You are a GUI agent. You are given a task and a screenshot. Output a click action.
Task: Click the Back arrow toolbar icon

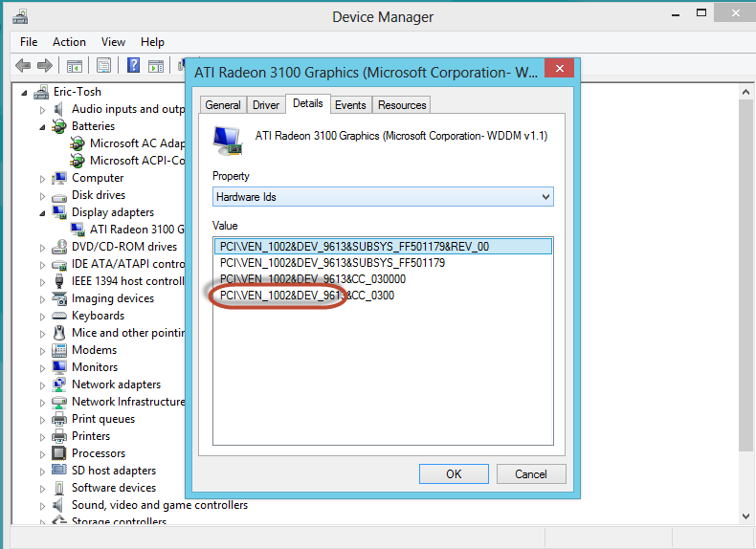pyautogui.click(x=23, y=66)
